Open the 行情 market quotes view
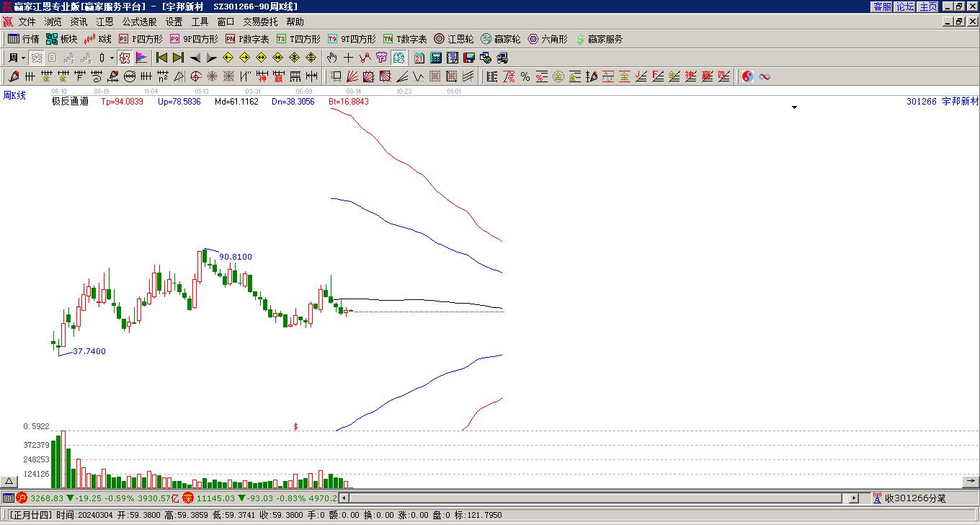This screenshot has height=525, width=980. click(24, 39)
